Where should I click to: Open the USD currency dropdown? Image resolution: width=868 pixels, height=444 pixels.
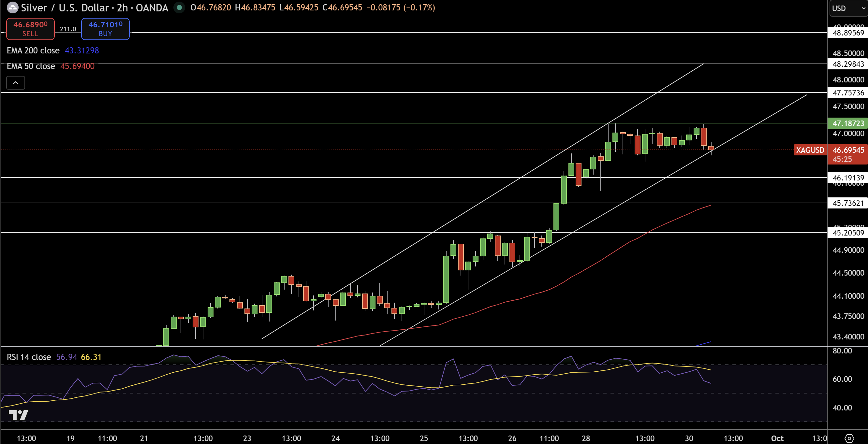[x=848, y=8]
